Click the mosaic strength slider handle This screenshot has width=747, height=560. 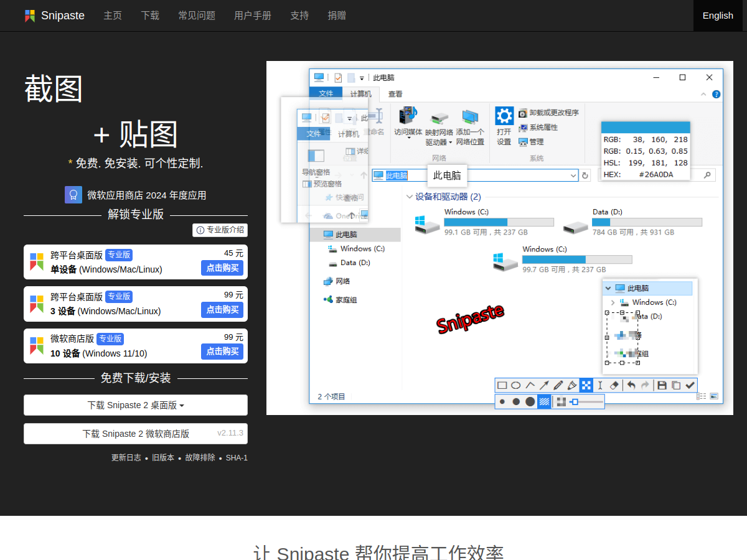pos(575,402)
